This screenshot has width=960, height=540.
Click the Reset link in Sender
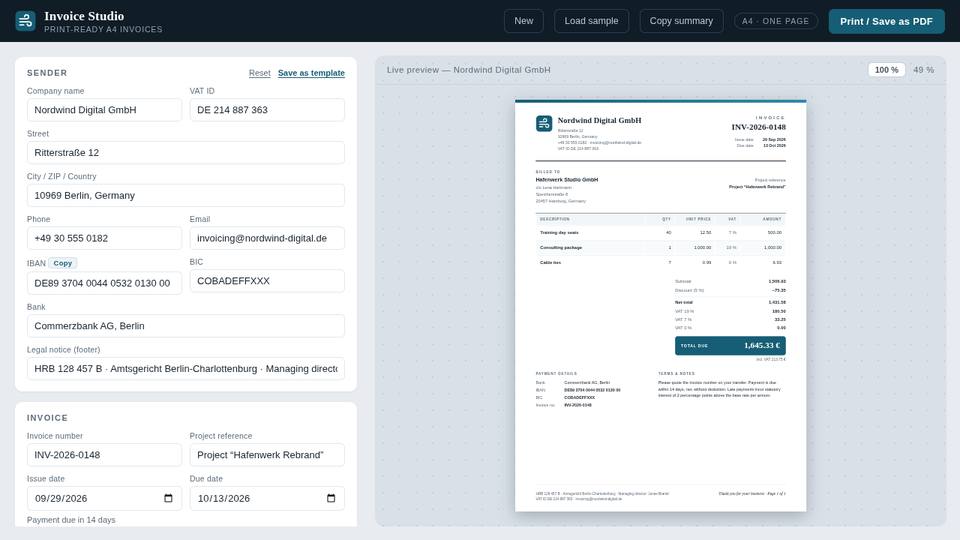tap(260, 73)
